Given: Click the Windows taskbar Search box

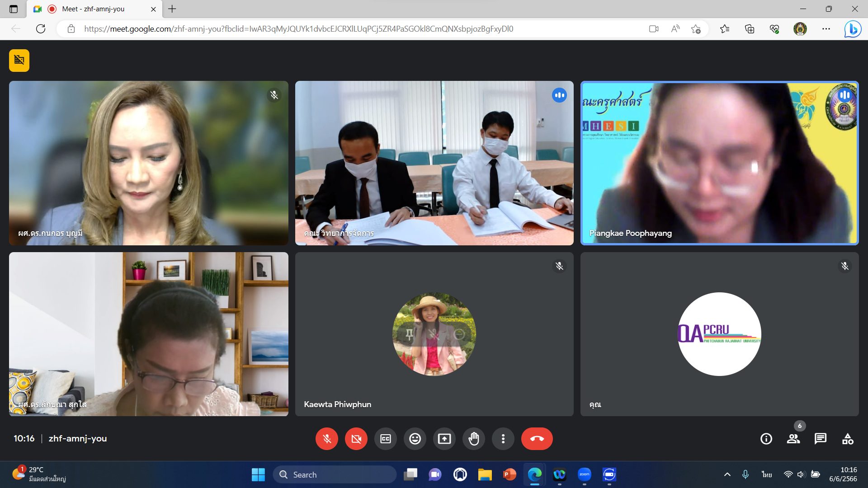Looking at the screenshot, I should (335, 474).
